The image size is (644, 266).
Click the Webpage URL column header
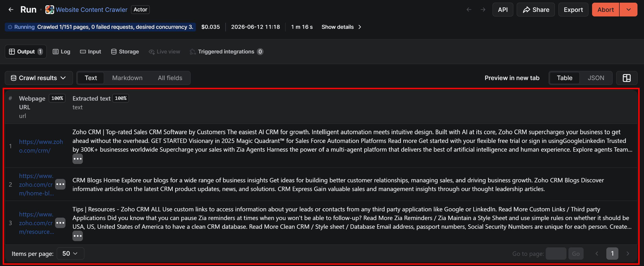tap(32, 103)
